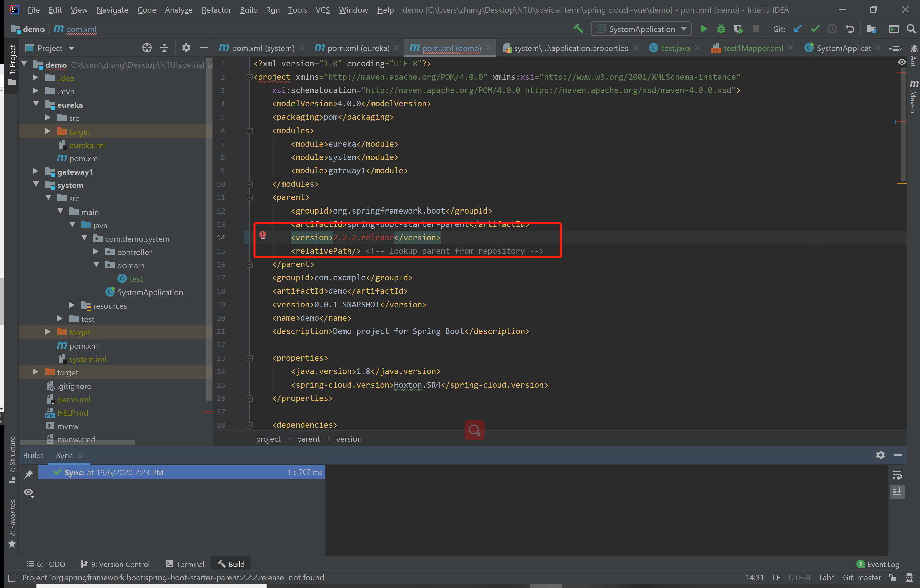Open Maven tool window on right edge
The height and width of the screenshot is (588, 920).
coord(914,96)
